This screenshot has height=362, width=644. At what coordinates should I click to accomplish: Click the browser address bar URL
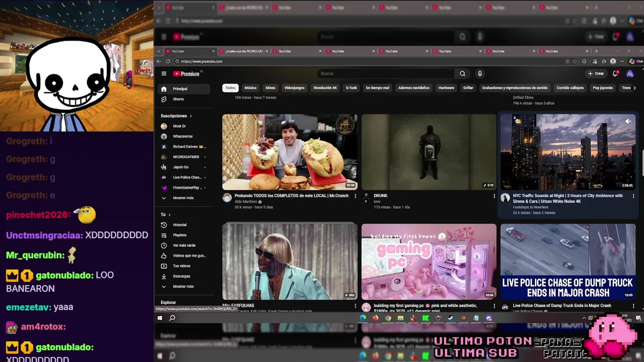click(202, 61)
